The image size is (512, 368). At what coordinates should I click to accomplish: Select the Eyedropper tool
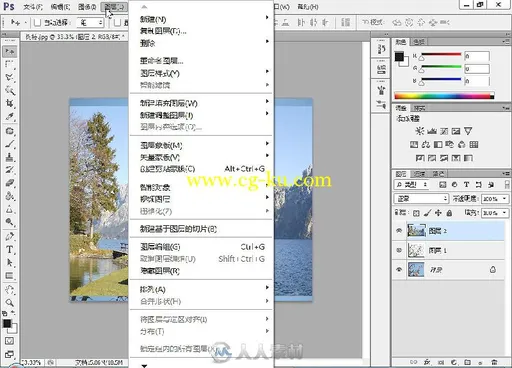[x=10, y=117]
